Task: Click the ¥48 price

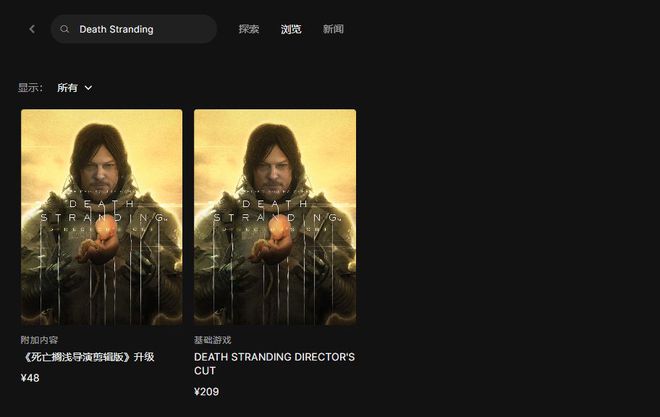Action: click(x=30, y=378)
